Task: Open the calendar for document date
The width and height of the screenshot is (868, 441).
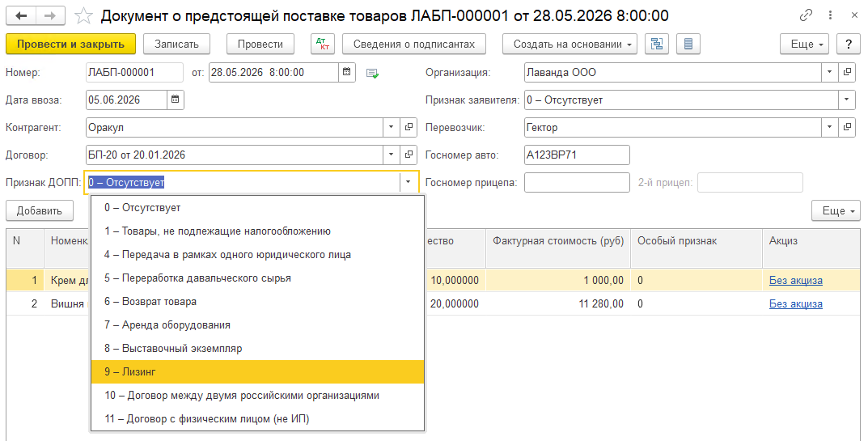Action: (x=346, y=72)
